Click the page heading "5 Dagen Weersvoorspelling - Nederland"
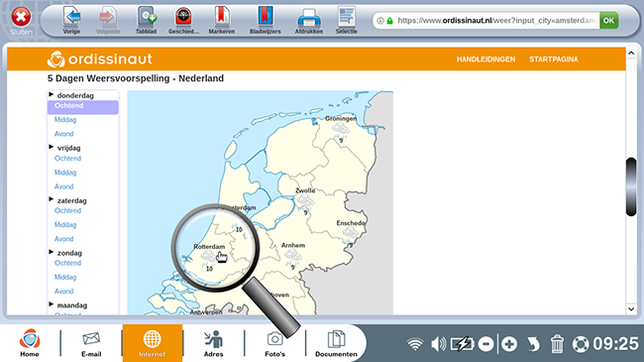Screen dimensions: 644x362 (x=136, y=78)
